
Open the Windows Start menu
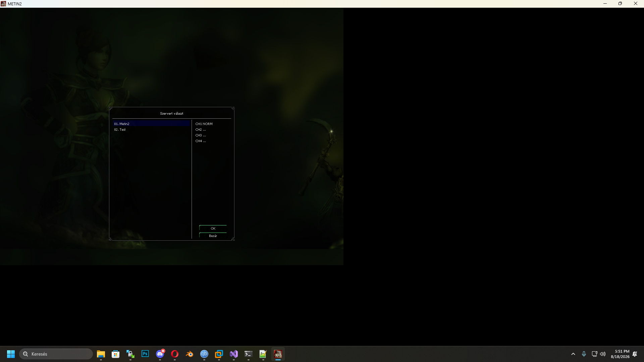point(11,354)
